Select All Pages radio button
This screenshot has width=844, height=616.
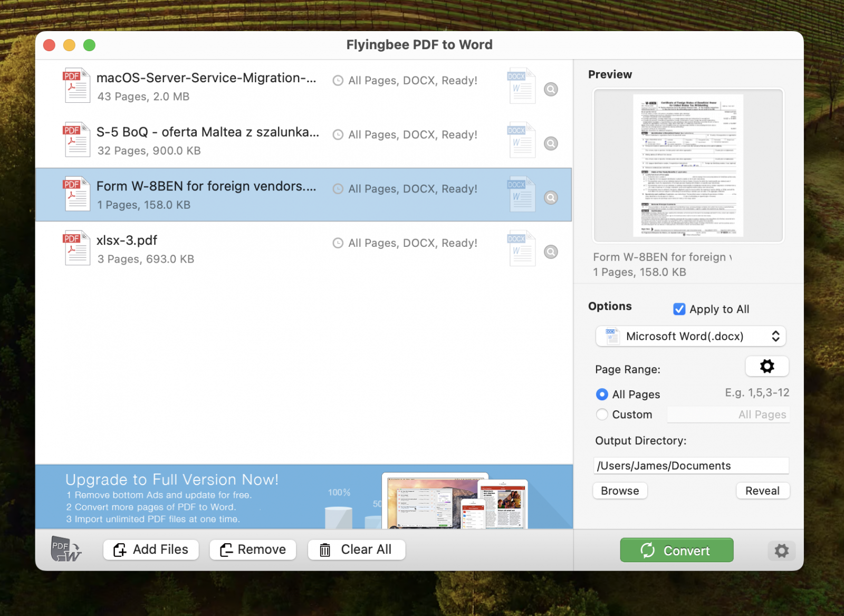pos(602,394)
